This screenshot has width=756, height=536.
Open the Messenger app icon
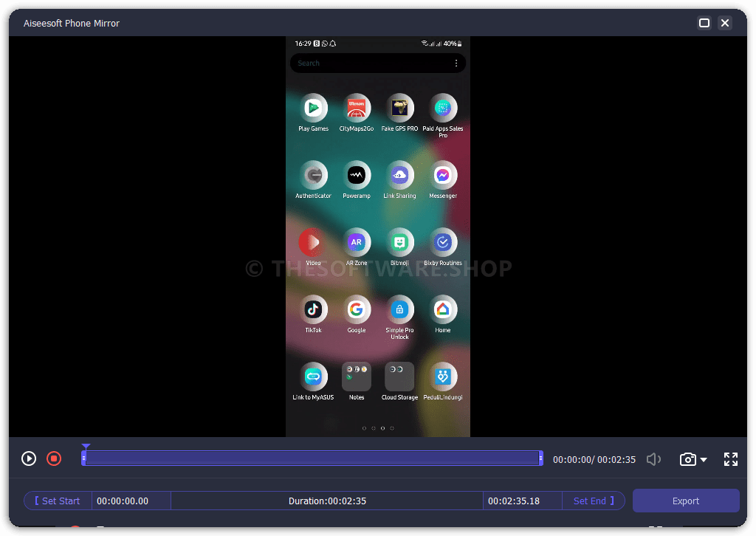click(x=443, y=176)
